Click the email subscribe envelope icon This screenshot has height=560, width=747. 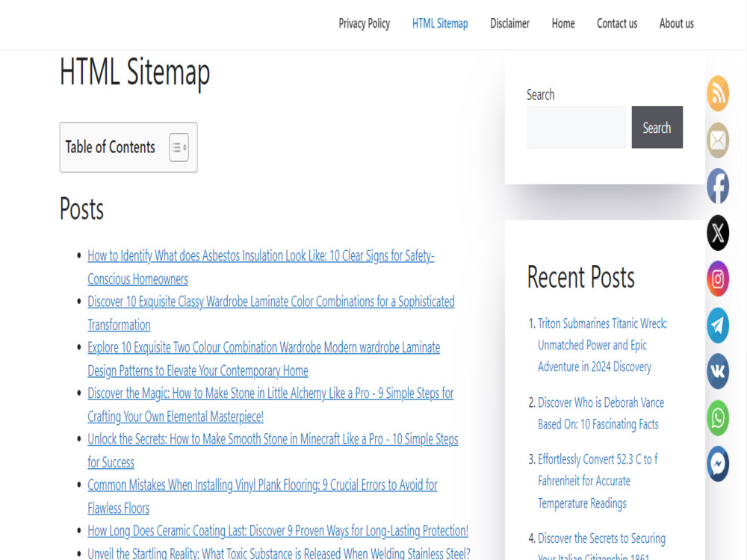(717, 140)
